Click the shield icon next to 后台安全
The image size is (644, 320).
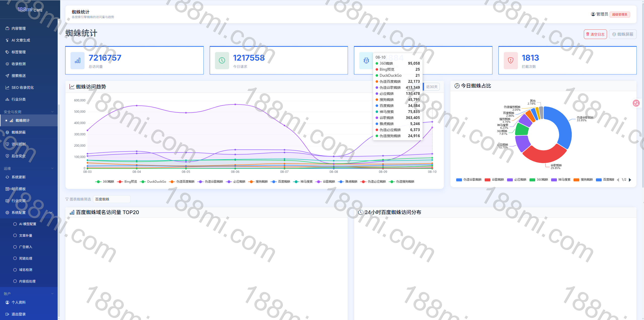click(7, 156)
